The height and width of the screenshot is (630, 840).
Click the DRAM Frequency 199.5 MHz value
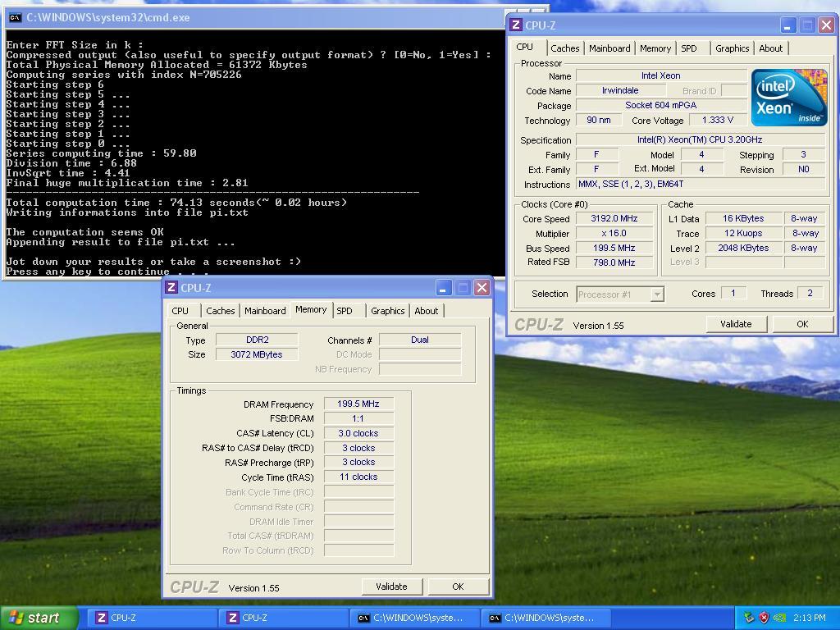(358, 404)
